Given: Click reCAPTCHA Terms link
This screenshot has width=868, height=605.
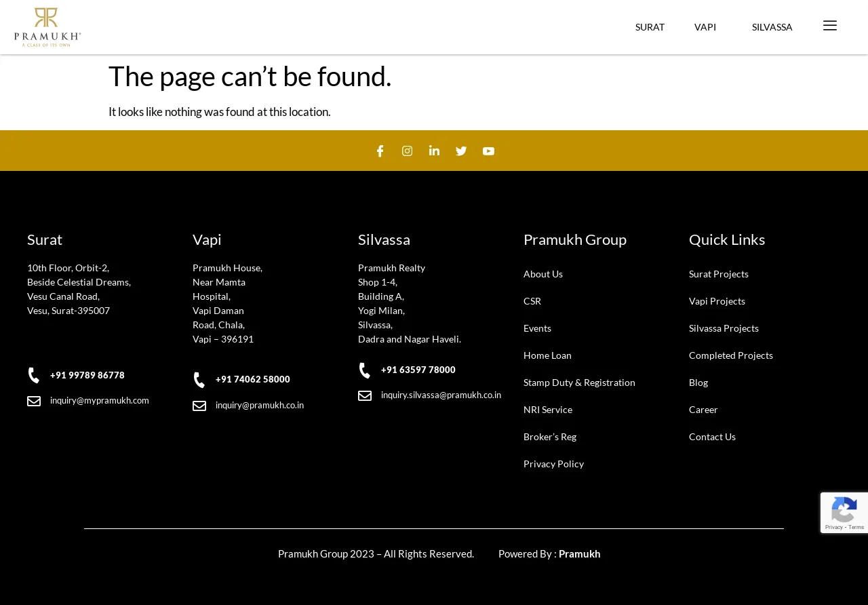Looking at the screenshot, I should tap(856, 527).
